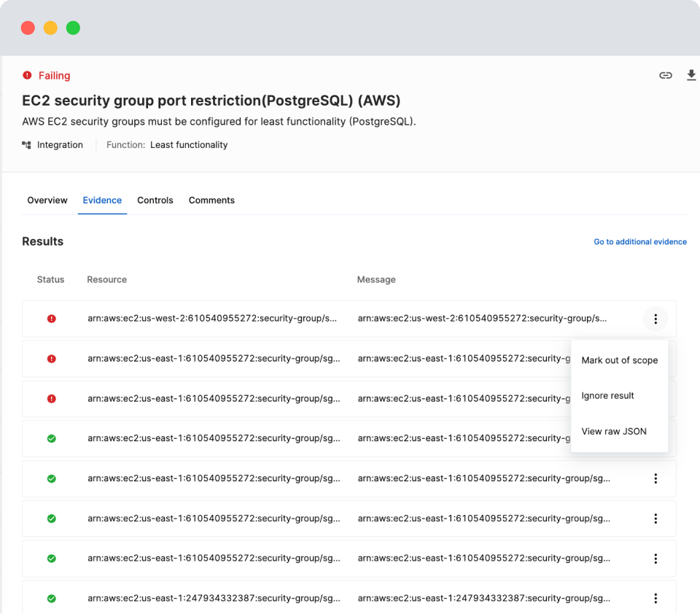Go to the Comments tab
The height and width of the screenshot is (614, 700).
[211, 201]
